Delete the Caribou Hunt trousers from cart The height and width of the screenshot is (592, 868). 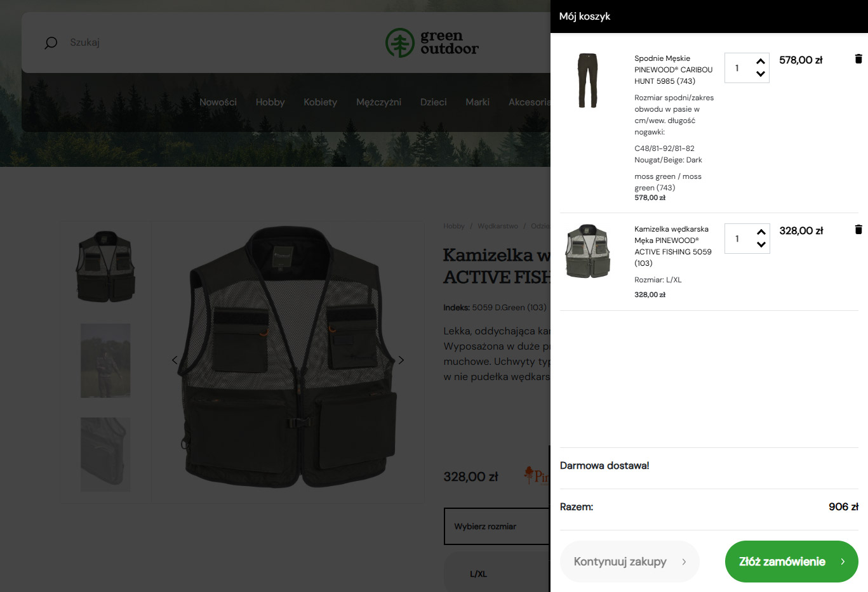858,59
